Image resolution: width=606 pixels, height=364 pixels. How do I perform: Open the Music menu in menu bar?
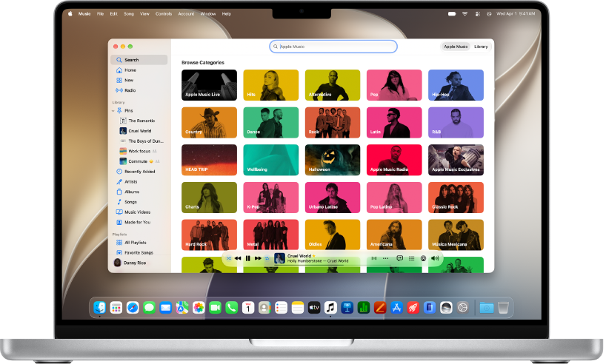(x=84, y=14)
